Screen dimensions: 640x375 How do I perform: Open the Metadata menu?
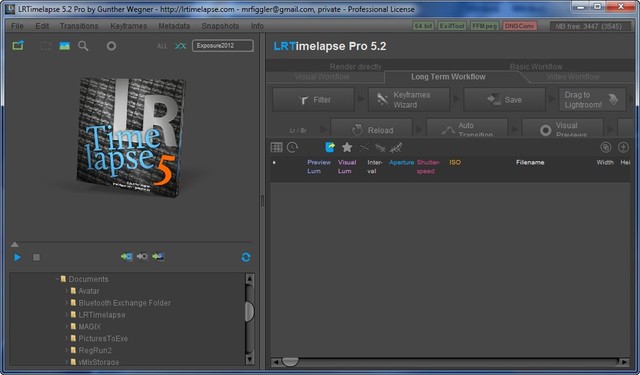tap(174, 26)
